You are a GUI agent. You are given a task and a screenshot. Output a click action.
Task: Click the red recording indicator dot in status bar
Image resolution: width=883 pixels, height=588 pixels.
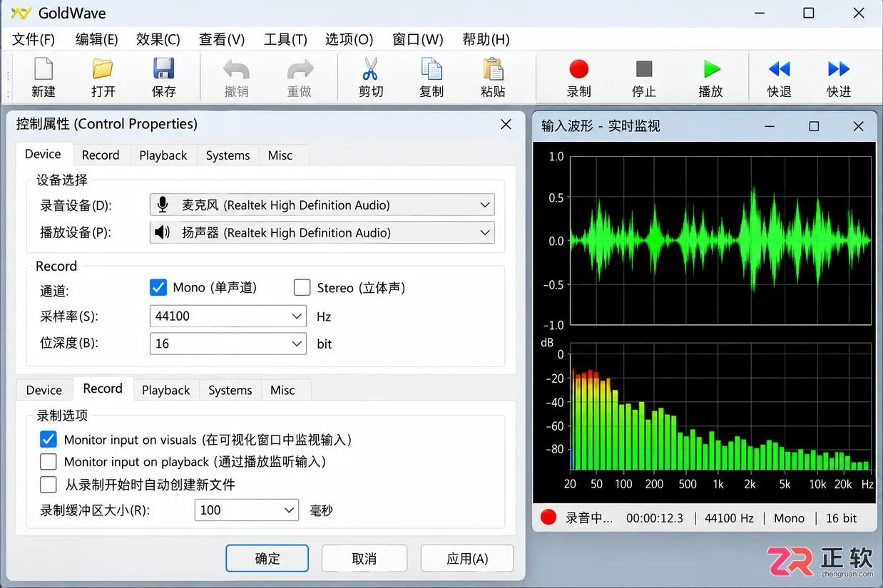click(x=548, y=517)
